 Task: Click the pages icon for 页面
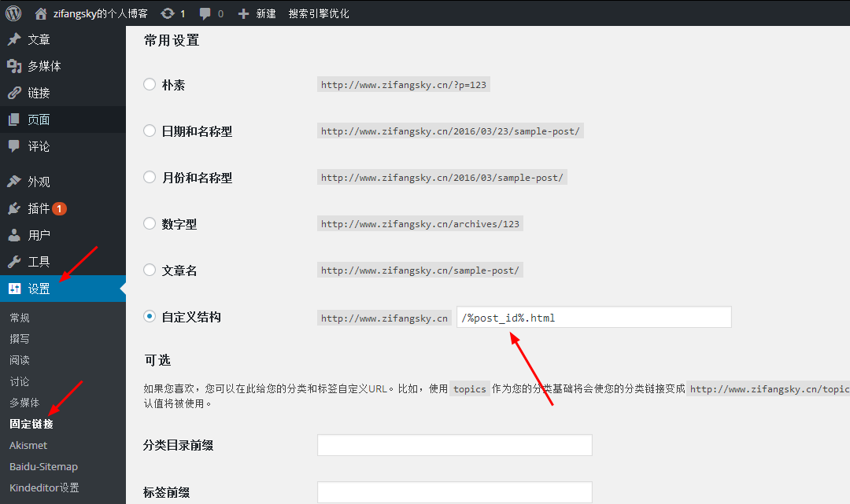point(14,120)
